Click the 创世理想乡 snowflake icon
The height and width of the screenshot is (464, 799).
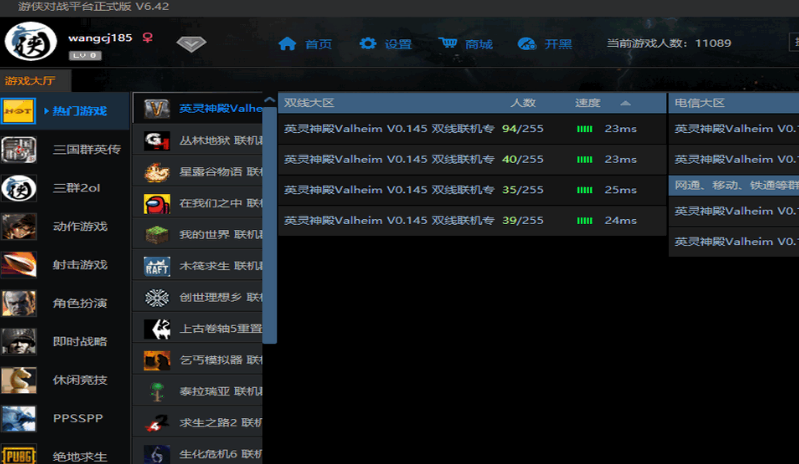[x=156, y=297]
